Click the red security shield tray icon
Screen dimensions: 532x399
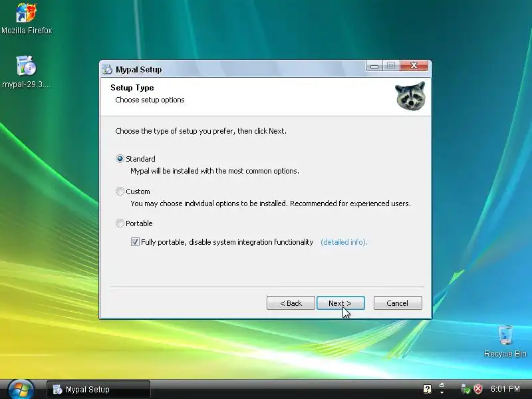pyautogui.click(x=478, y=389)
